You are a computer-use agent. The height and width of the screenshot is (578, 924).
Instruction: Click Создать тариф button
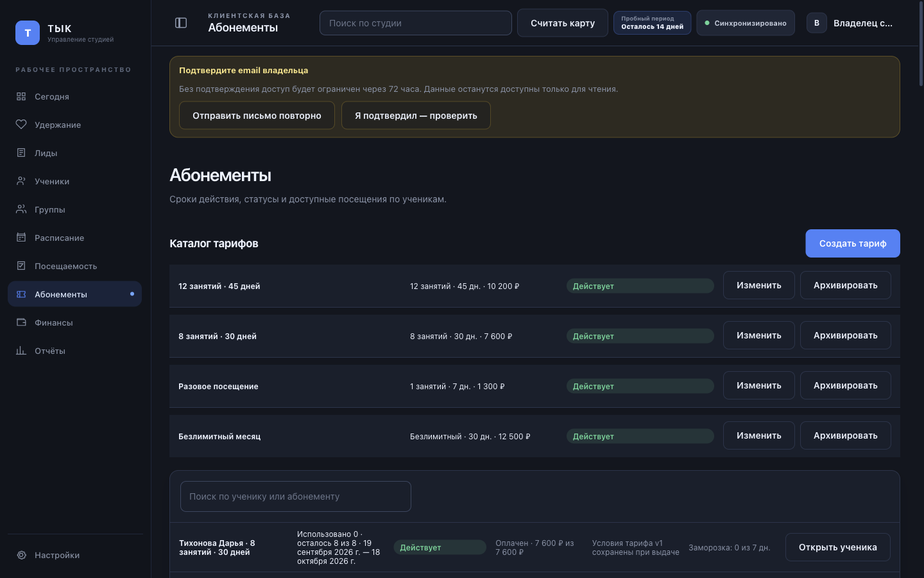tap(853, 243)
